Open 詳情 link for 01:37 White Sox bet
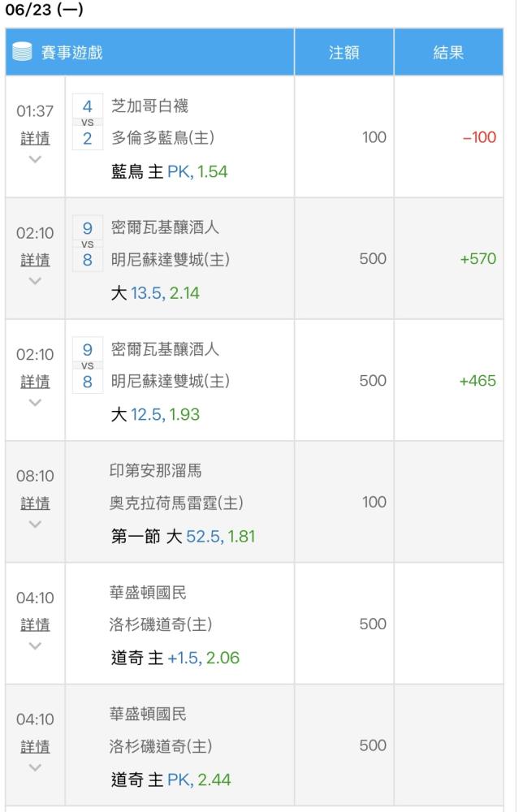 [x=35, y=138]
